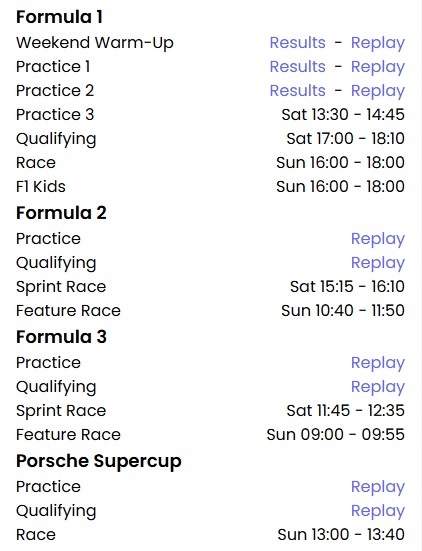422x551 pixels.
Task: Select Formula 2 Sprint Race row
Action: pyautogui.click(x=210, y=286)
